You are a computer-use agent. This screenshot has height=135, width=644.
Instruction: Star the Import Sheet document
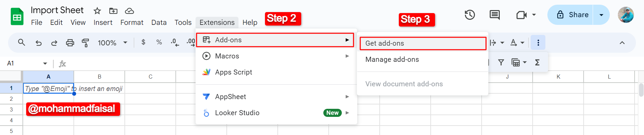click(97, 11)
